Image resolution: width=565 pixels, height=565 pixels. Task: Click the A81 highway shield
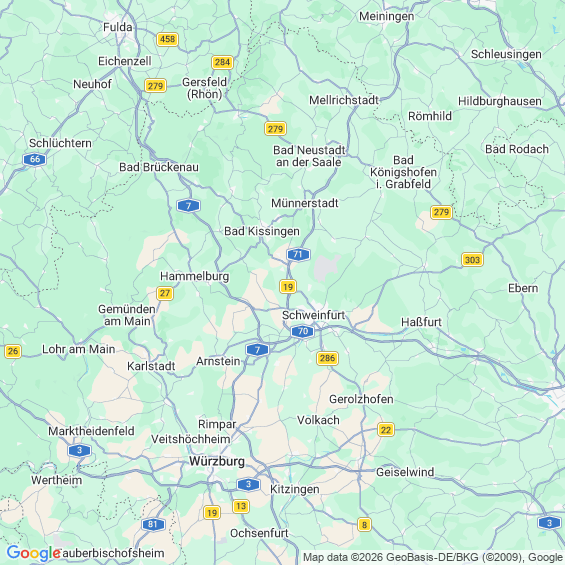153,524
